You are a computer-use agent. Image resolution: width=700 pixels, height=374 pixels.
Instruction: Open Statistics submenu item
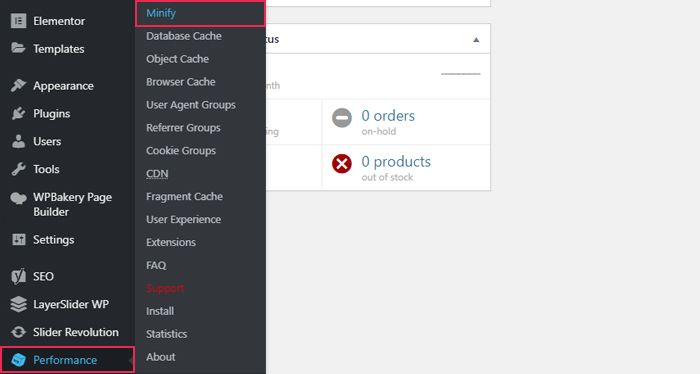(x=167, y=334)
